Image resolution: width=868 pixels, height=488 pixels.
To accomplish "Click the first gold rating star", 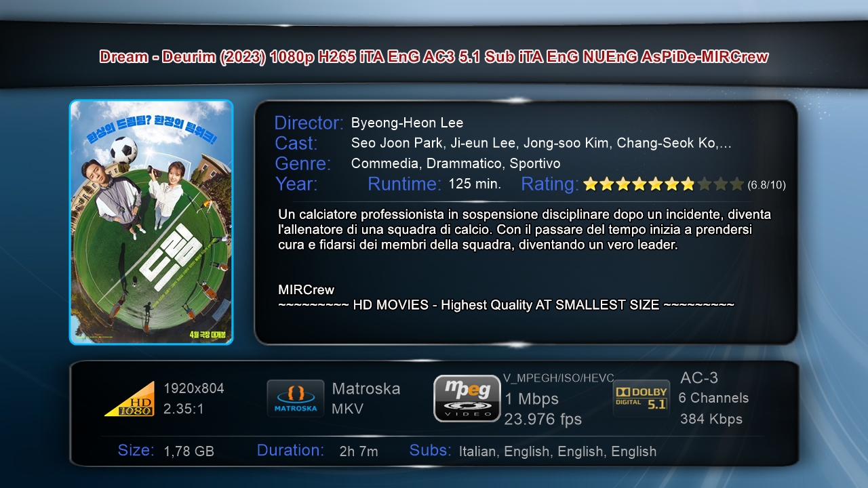I will (x=590, y=184).
